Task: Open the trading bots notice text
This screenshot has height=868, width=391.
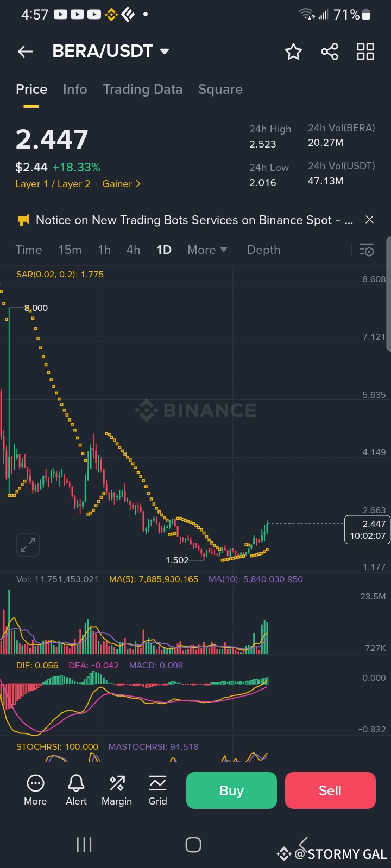Action: pyautogui.click(x=194, y=220)
